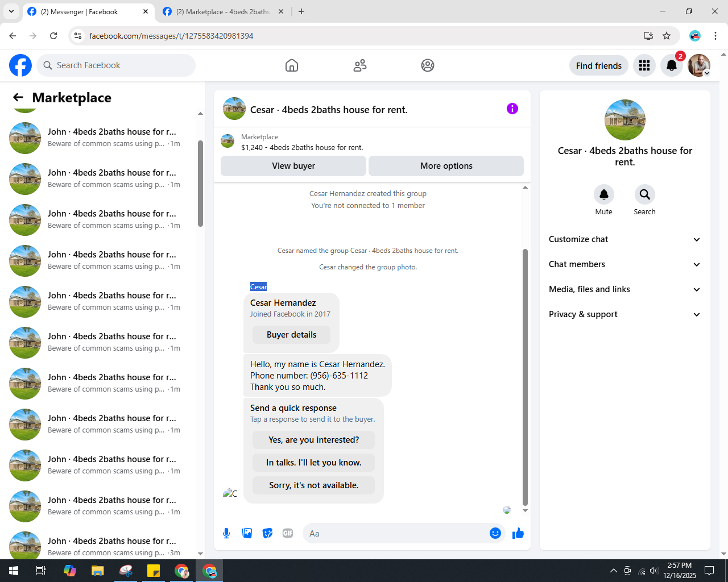The image size is (728, 582).
Task: Open the Home feed icon
Action: pyautogui.click(x=292, y=65)
